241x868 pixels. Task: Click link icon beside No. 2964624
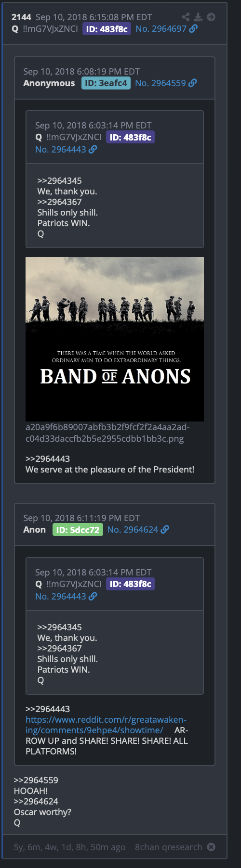165,530
